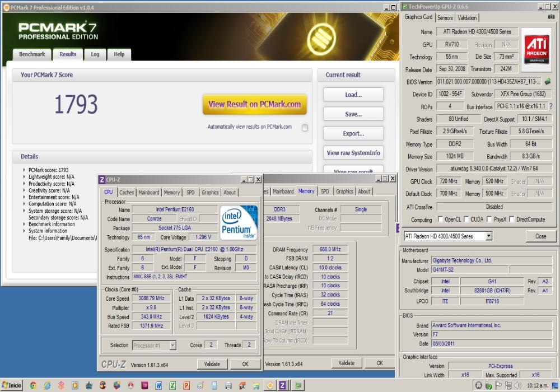
Task: Toggle the OpenCL checkbox in GPU-Z
Action: click(x=440, y=219)
